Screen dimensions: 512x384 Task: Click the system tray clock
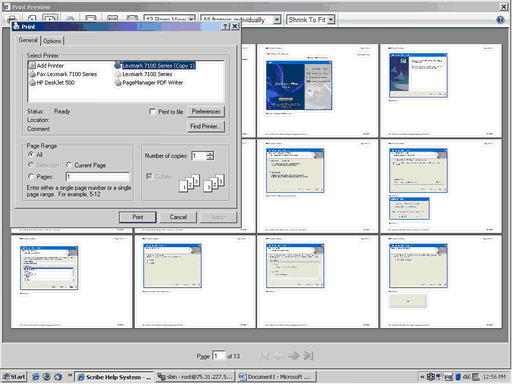[x=494, y=377]
